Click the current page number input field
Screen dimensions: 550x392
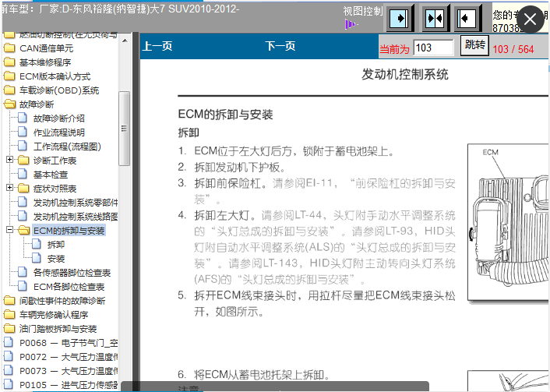(x=433, y=48)
